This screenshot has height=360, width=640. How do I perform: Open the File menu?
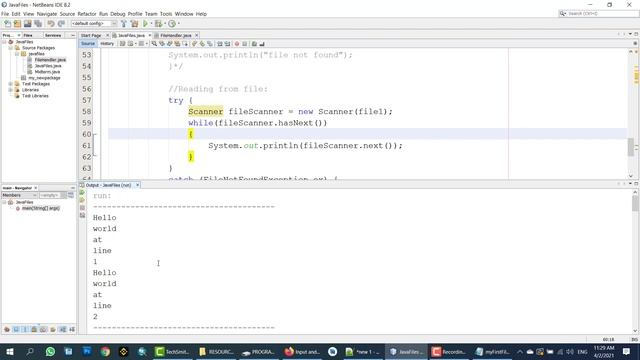tap(5, 14)
